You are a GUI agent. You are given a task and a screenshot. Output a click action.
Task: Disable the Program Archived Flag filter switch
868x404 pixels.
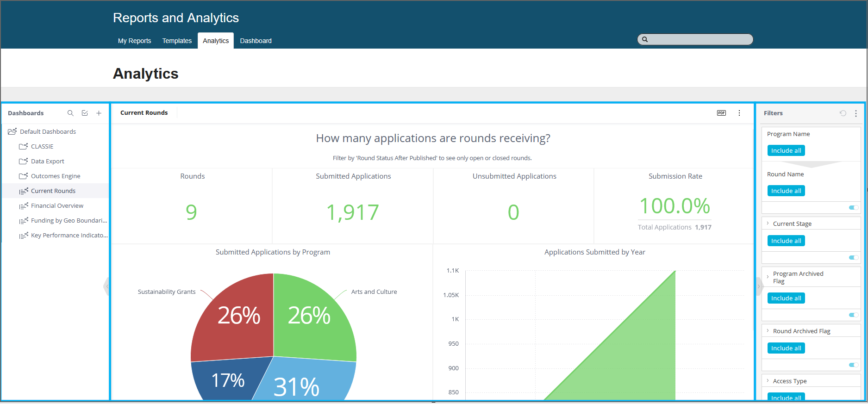[x=853, y=315]
